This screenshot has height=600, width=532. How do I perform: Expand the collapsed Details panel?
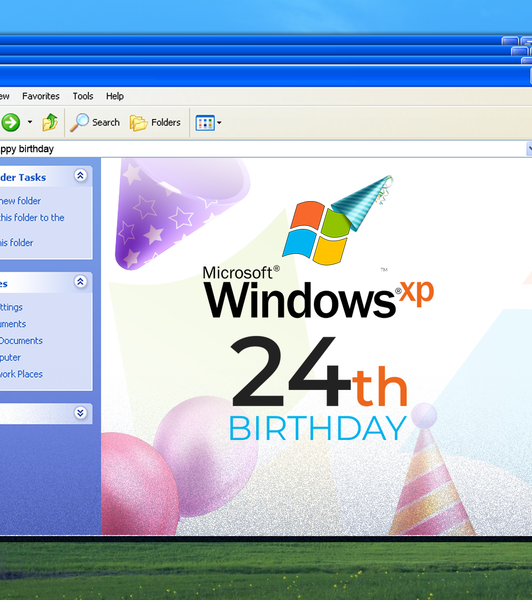(x=80, y=413)
